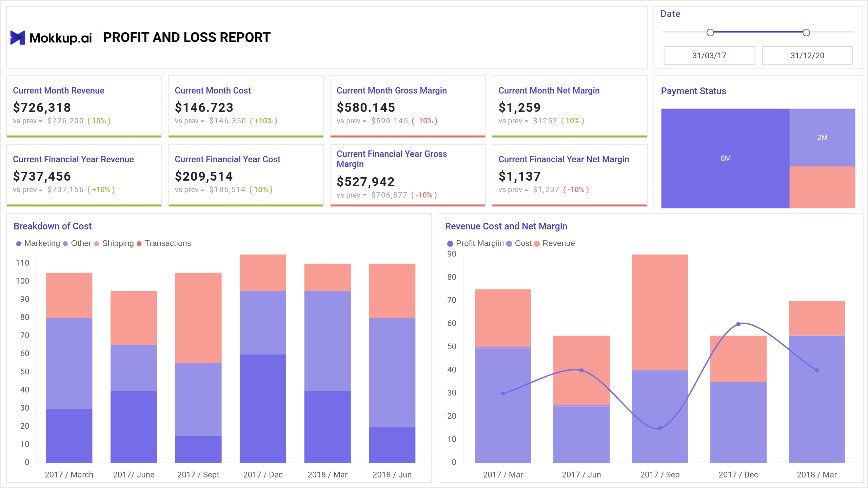Click the Mokkup.ai logo icon

click(18, 38)
